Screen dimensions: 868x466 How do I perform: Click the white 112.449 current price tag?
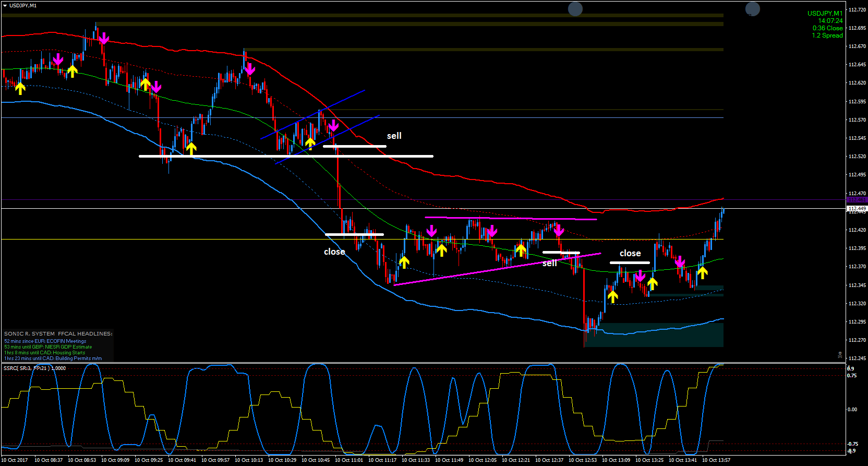857,208
